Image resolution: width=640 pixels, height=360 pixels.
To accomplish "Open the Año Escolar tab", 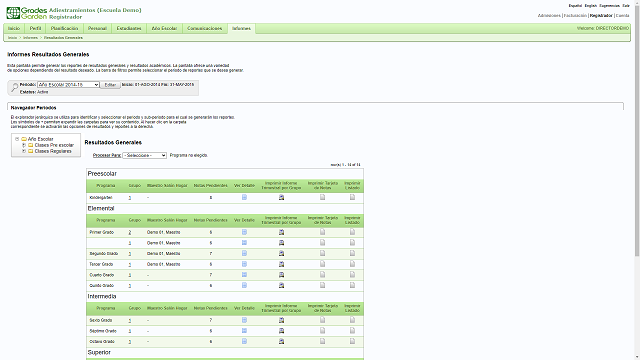I will (164, 29).
